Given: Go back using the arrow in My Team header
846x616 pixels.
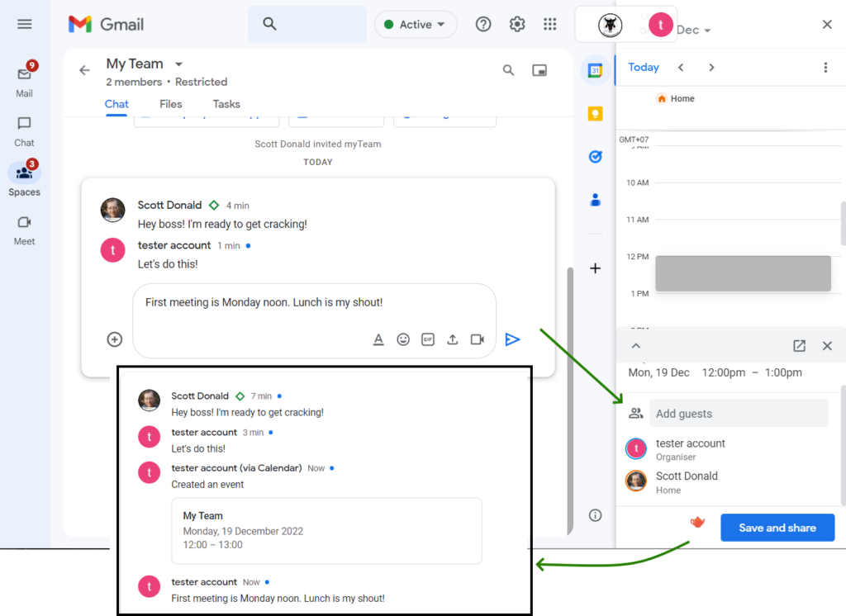Looking at the screenshot, I should click(x=83, y=70).
